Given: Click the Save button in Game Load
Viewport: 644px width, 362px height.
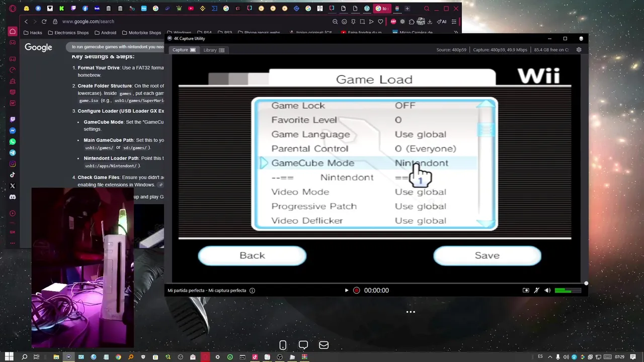Looking at the screenshot, I should 487,255.
